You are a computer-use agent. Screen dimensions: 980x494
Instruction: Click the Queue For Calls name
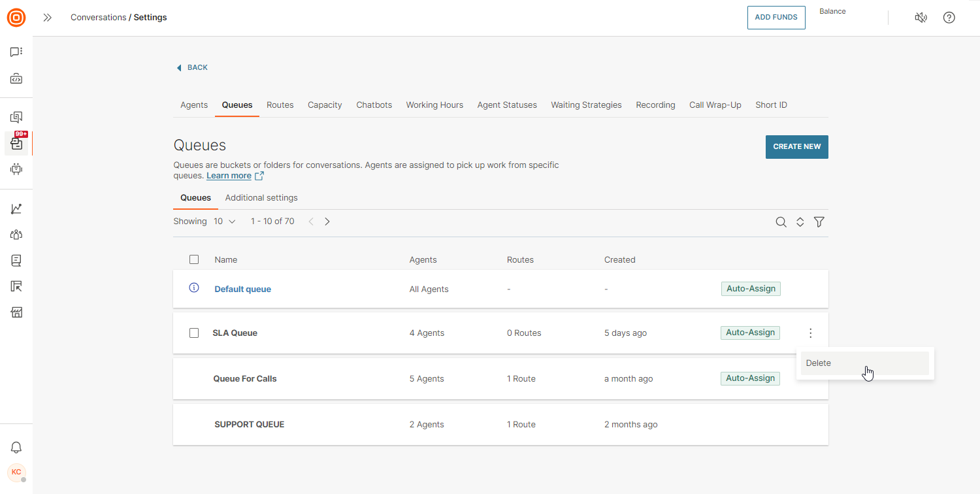pyautogui.click(x=245, y=378)
